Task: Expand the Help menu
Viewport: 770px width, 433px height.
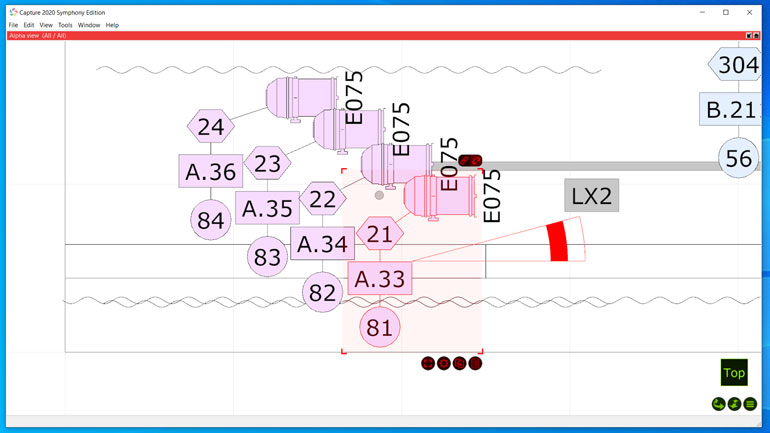Action: pyautogui.click(x=112, y=25)
